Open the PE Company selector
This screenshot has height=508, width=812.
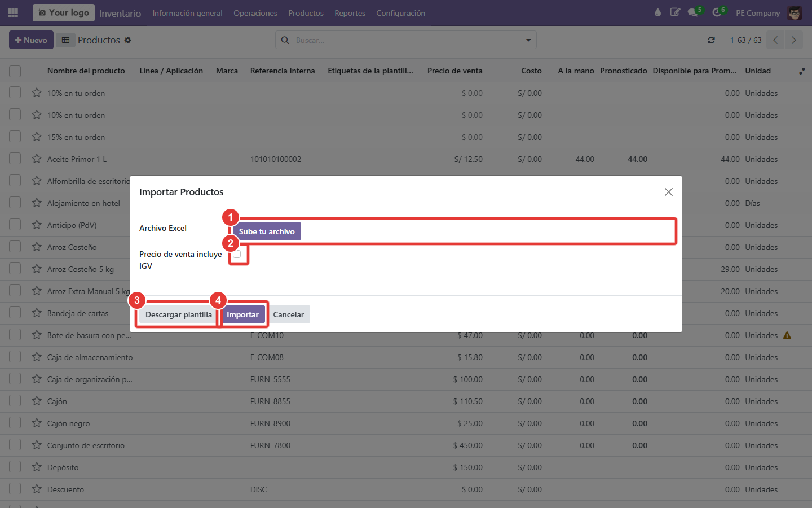[758, 13]
